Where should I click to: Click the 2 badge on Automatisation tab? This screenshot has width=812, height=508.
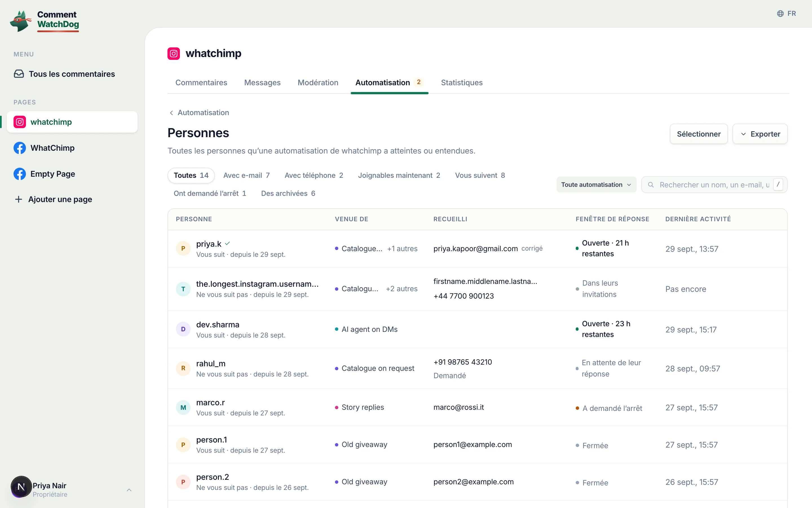[x=418, y=82]
